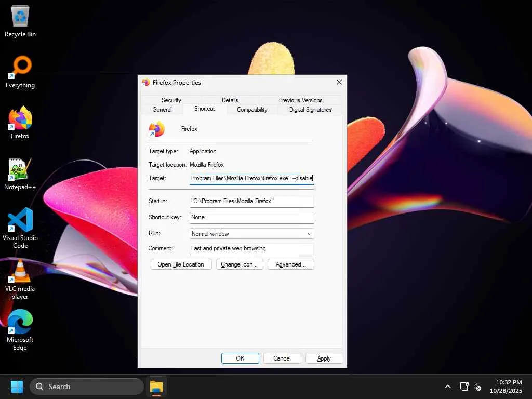532x399 pixels.
Task: Click the 'Target type:' label
Action: pyautogui.click(x=163, y=151)
